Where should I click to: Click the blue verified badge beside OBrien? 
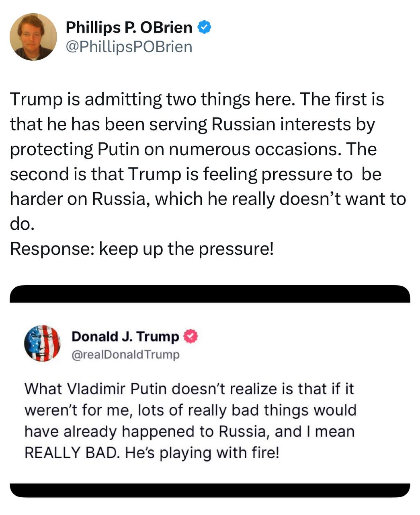tap(205, 27)
